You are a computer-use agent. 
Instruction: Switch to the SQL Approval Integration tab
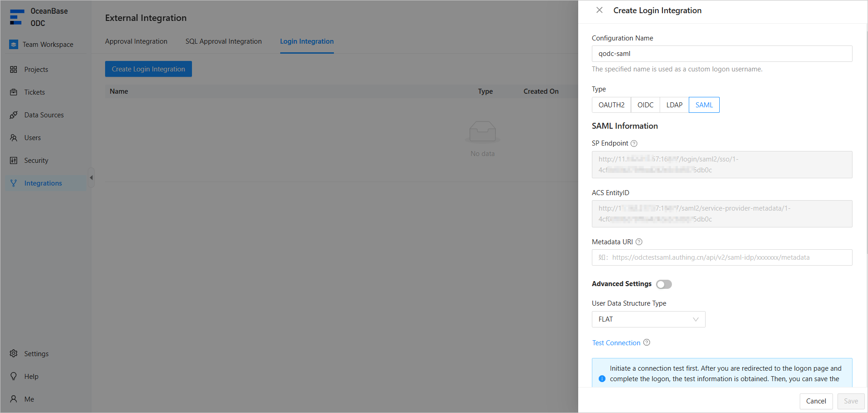[x=223, y=41]
